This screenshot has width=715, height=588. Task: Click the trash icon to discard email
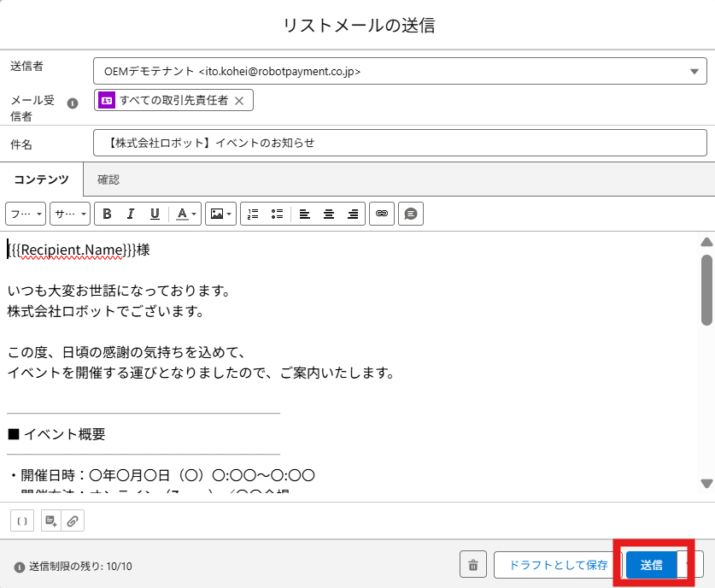click(472, 565)
